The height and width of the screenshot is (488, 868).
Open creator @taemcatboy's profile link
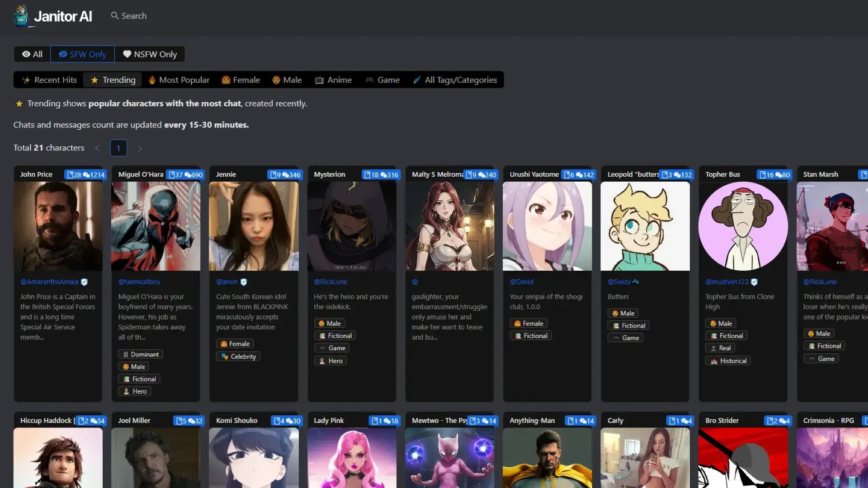tap(139, 282)
